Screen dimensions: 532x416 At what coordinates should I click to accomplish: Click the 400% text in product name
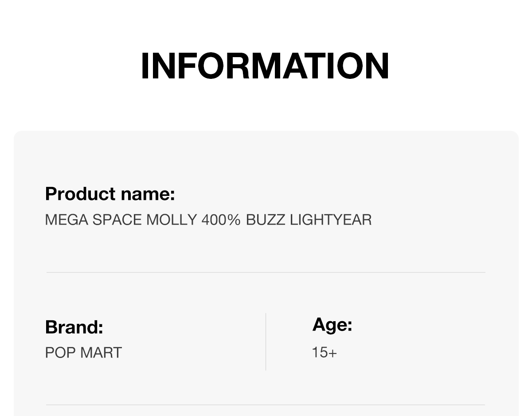pos(221,220)
